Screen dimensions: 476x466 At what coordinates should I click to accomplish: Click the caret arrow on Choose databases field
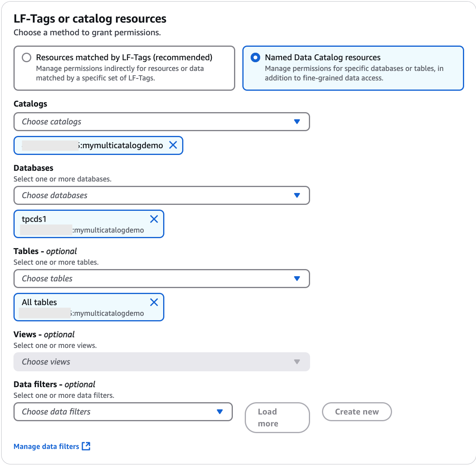[x=297, y=195]
